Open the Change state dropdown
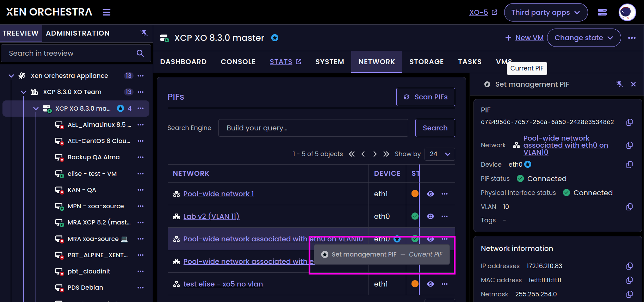Image resolution: width=644 pixels, height=302 pixels. coord(584,38)
